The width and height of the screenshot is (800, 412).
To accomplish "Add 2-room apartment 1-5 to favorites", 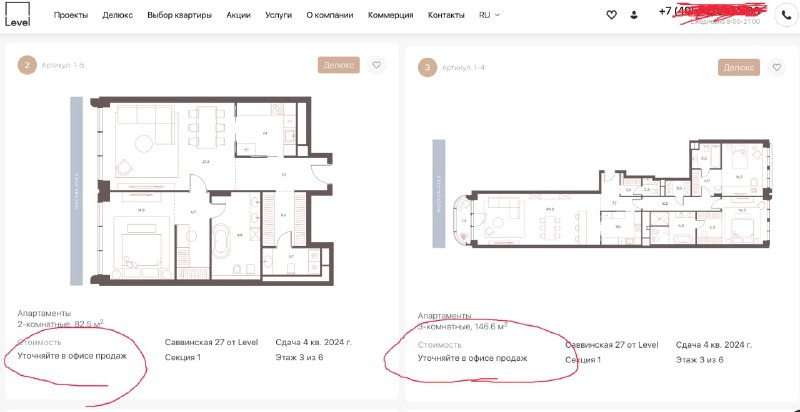I will click(377, 65).
